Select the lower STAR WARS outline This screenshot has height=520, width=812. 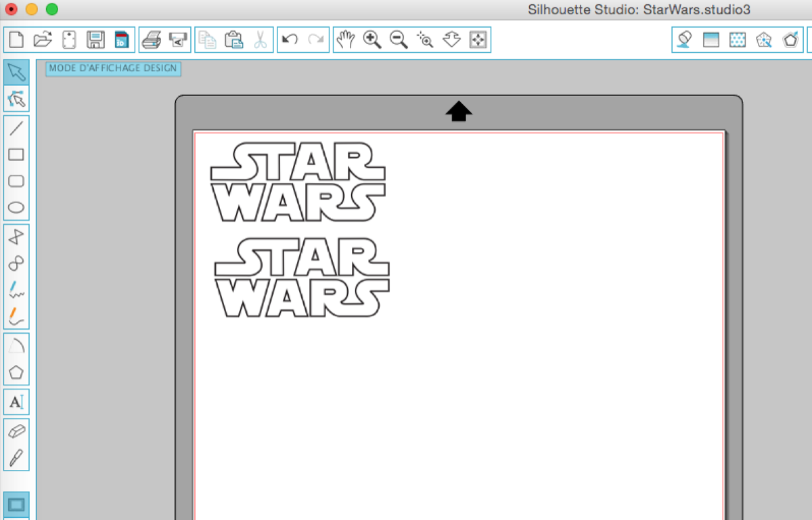coord(302,277)
